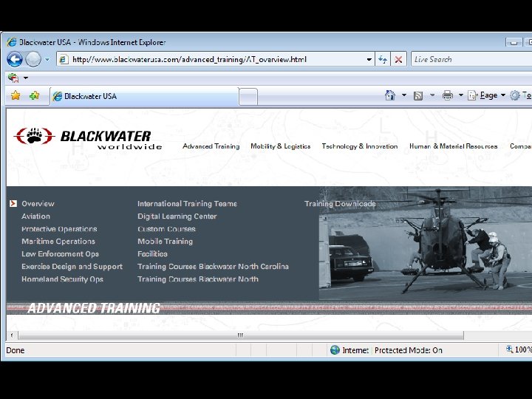532x399 pixels.
Task: Click the toolbar add-on icon below Back
Action: click(13, 78)
